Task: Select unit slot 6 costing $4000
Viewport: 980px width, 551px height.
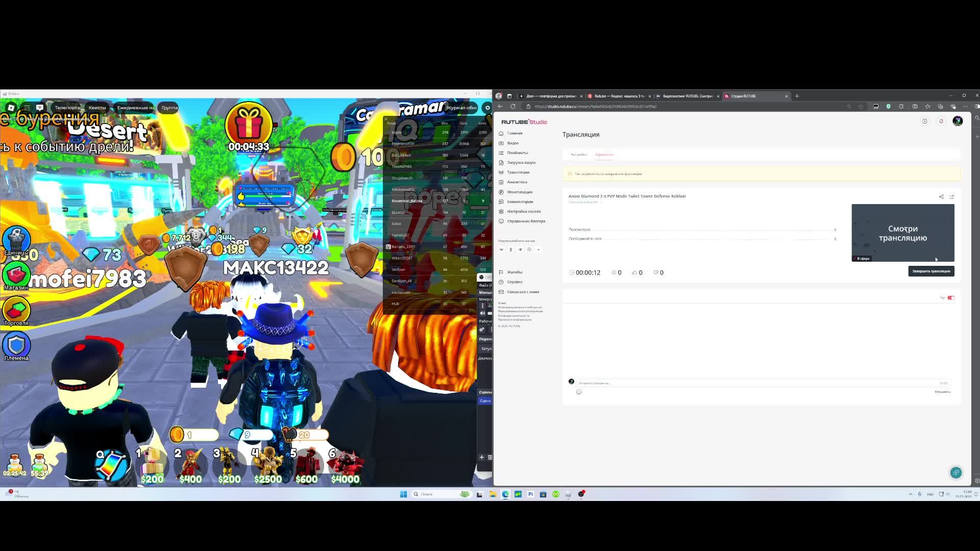Action: [345, 465]
